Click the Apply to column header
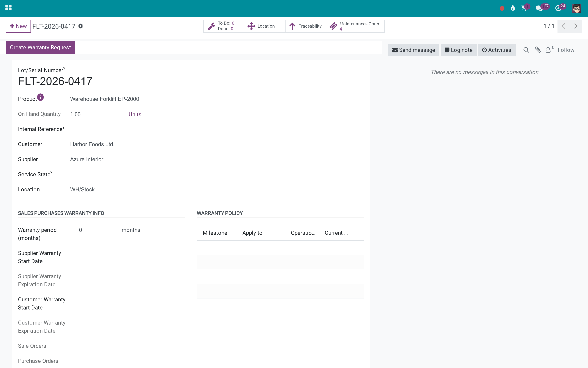 252,233
